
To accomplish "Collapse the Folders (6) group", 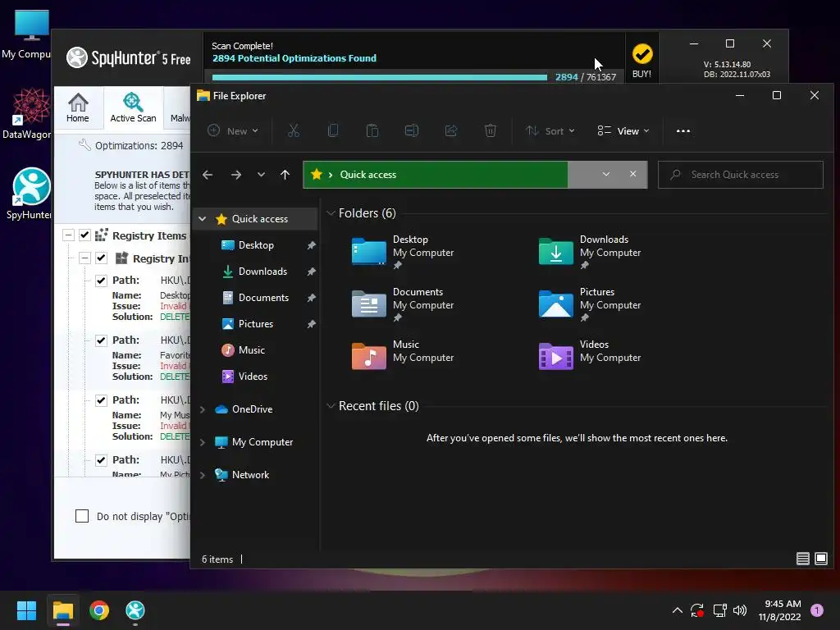I will tap(331, 213).
